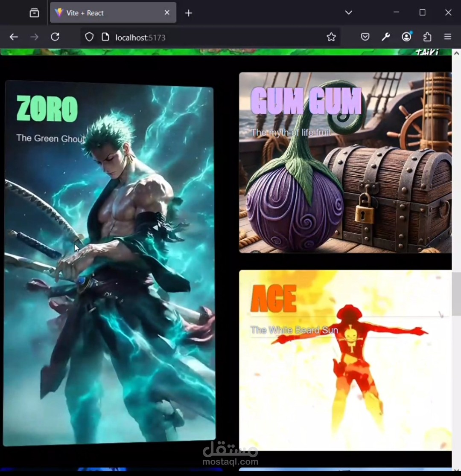Screen dimensions: 461x476
Task: Select the Vite + React tab
Action: pos(113,13)
